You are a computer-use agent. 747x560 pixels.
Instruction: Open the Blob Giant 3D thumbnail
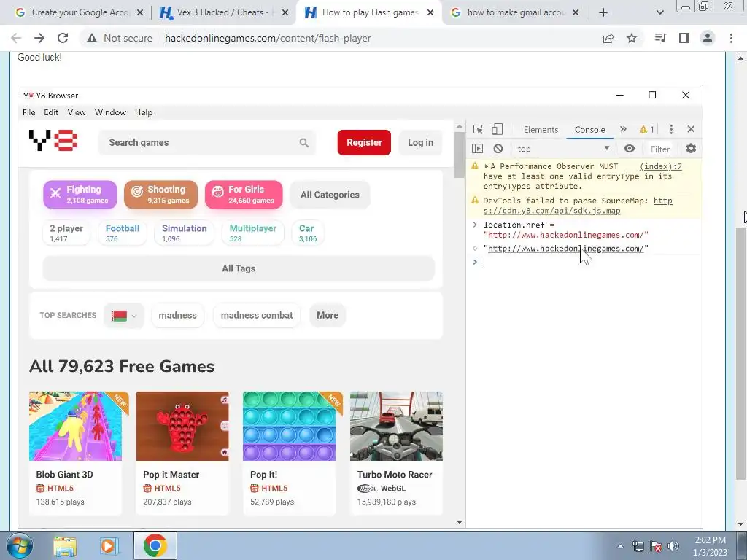point(75,426)
